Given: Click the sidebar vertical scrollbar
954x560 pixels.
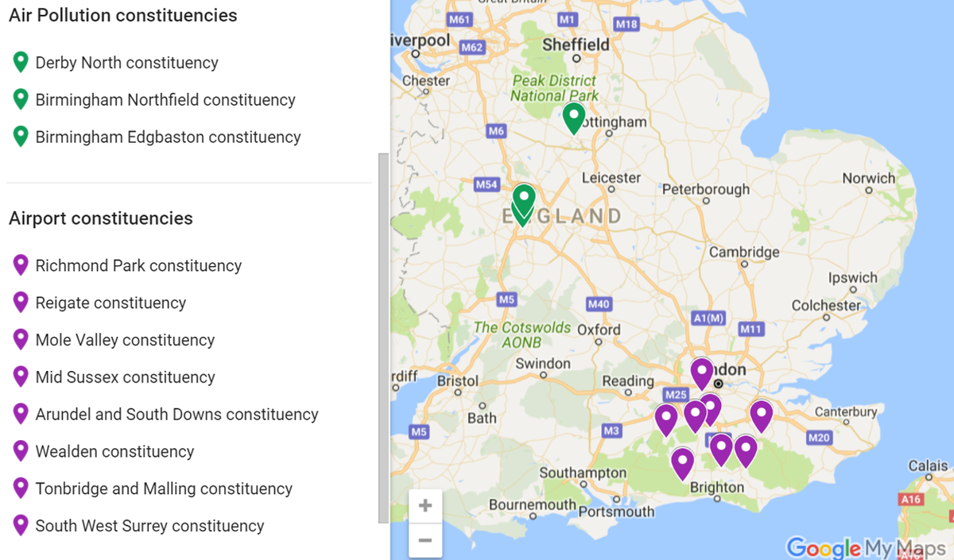Looking at the screenshot, I should [x=383, y=338].
